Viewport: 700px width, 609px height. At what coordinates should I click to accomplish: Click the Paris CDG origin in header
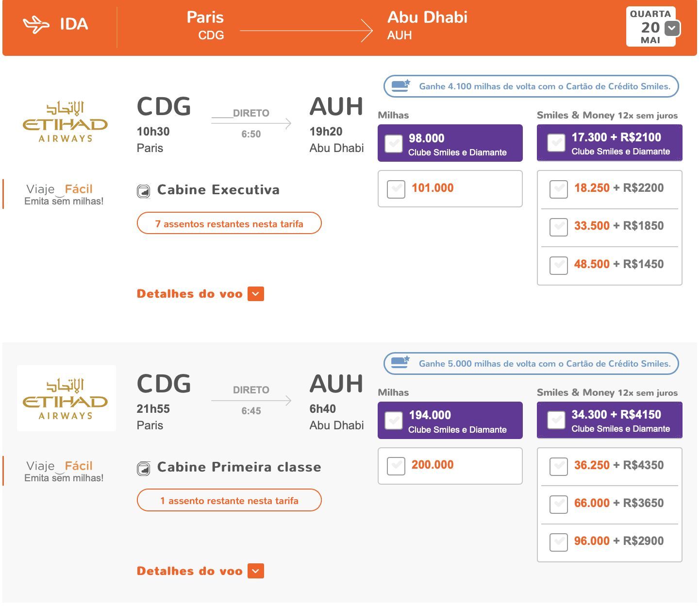pos(205,25)
